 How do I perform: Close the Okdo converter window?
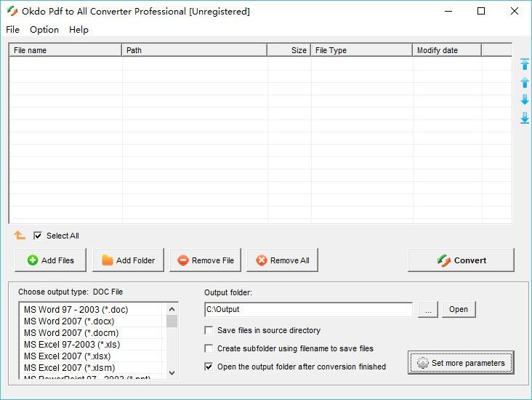[515, 11]
